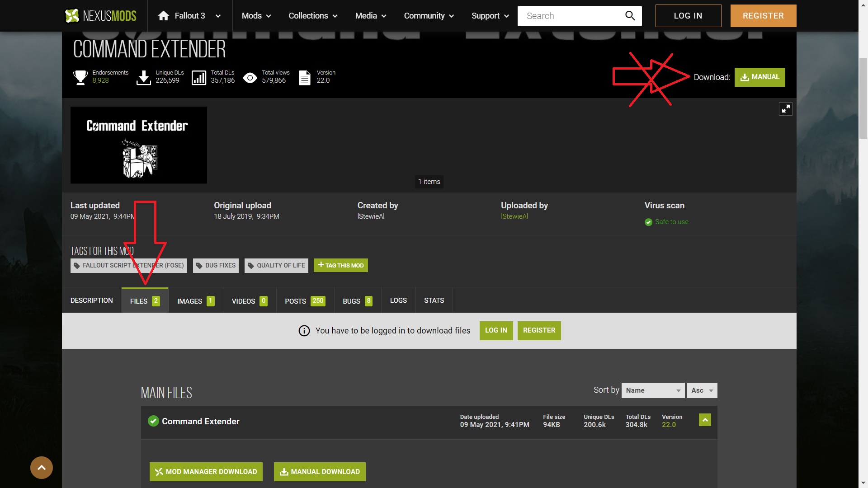
Task: Click the Safe to use virus scan link
Action: (671, 222)
